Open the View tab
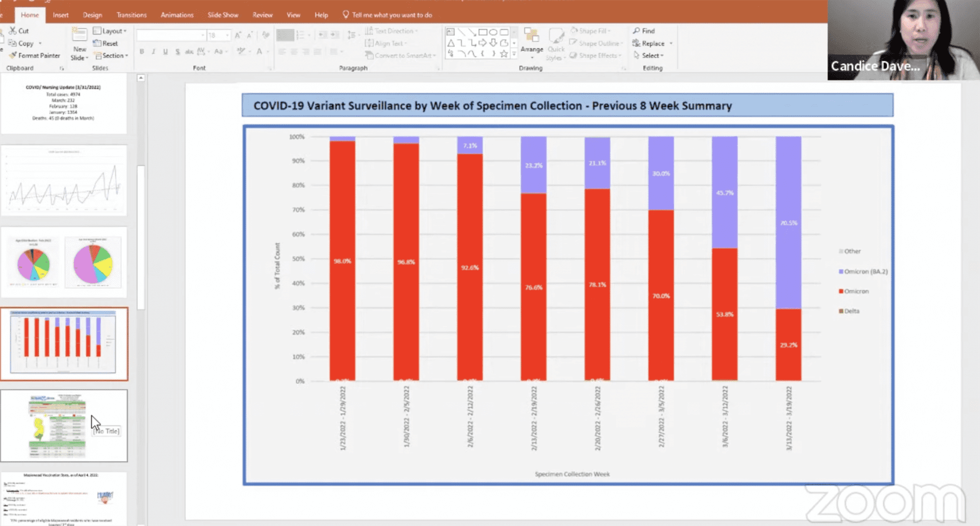The image size is (980, 526). 294,15
